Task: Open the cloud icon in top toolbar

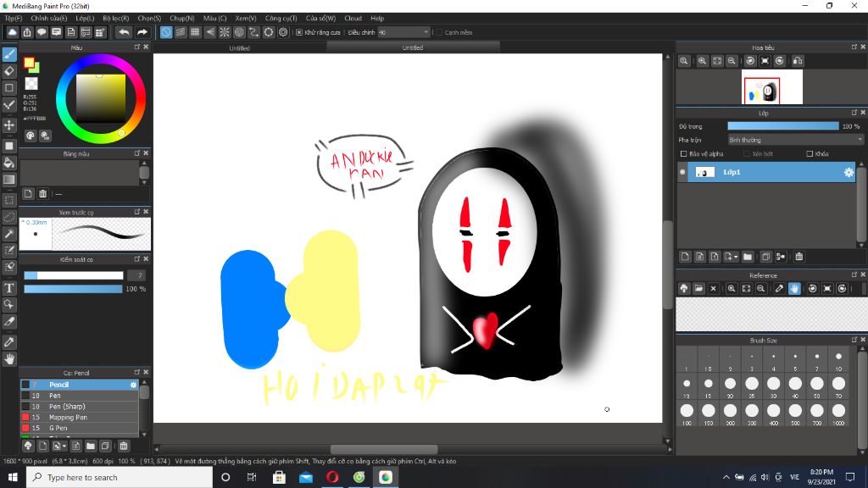Action: (x=12, y=33)
